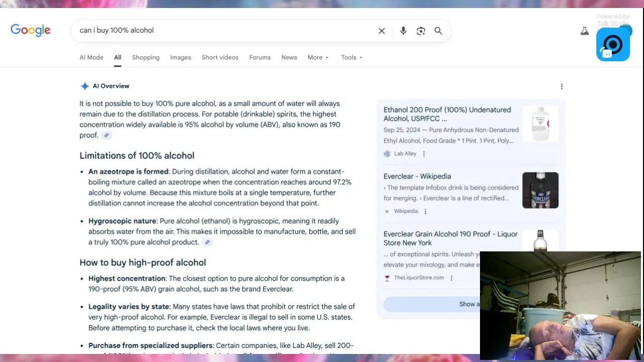Switch to Short videos tab
644x362 pixels.
pyautogui.click(x=220, y=57)
